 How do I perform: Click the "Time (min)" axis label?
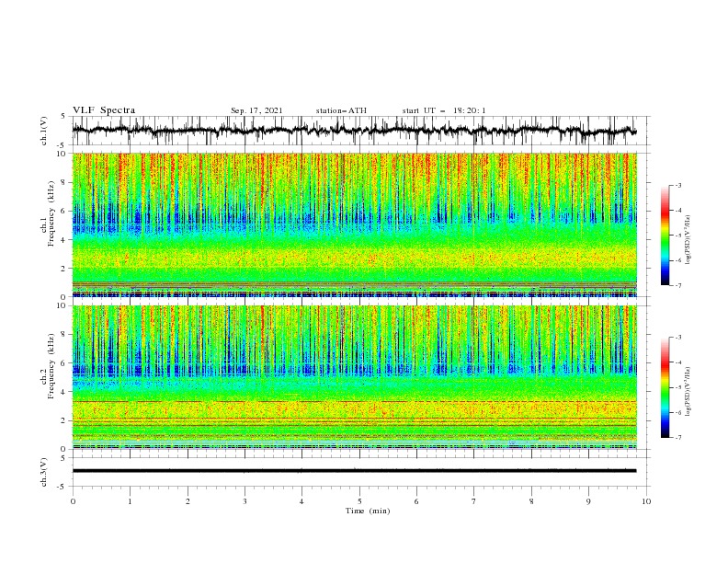pos(368,511)
